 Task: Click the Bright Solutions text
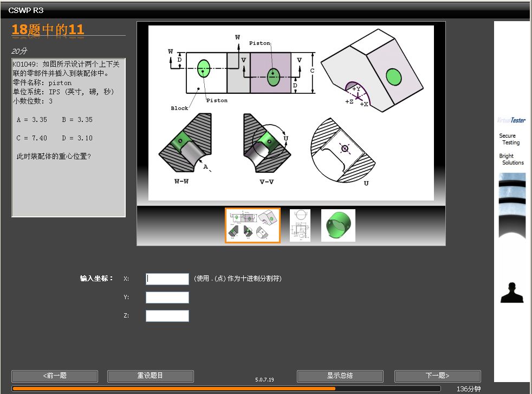511,159
